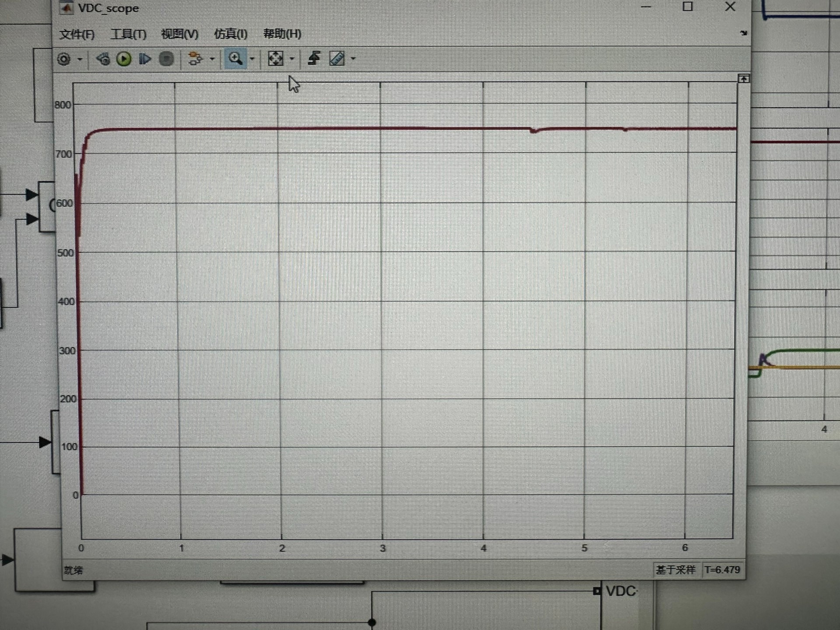
Task: Open the 视图(V) menu
Action: point(179,34)
